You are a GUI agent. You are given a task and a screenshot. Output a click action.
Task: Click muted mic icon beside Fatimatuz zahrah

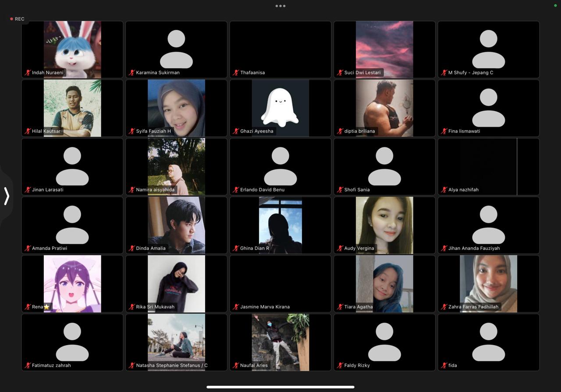pos(28,365)
